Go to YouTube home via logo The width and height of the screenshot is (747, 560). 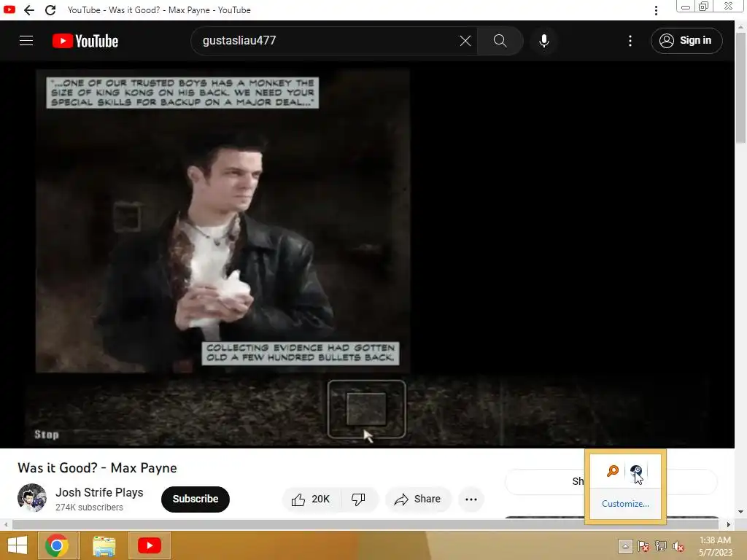click(85, 41)
